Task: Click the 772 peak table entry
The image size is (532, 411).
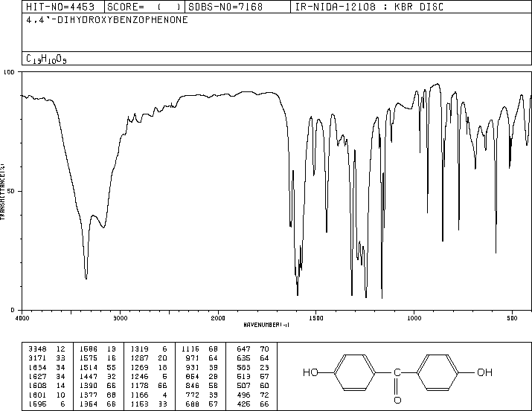Action: pos(202,395)
